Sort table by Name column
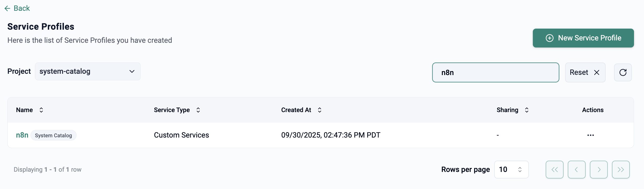This screenshot has height=189, width=644. coord(41,110)
